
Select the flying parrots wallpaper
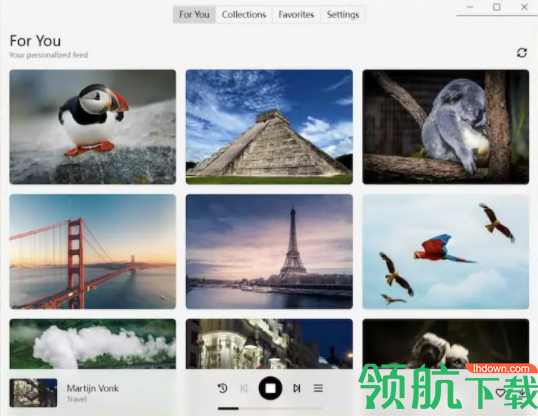click(x=446, y=252)
